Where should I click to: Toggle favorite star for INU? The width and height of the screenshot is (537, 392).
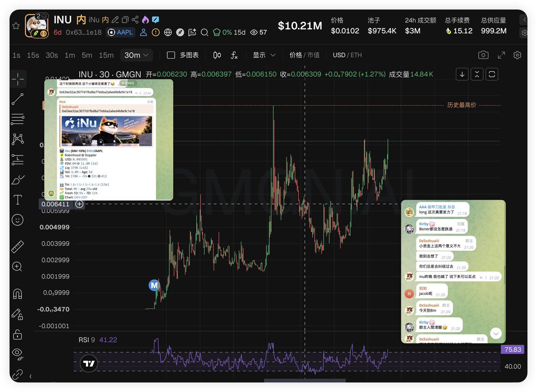tap(16, 26)
